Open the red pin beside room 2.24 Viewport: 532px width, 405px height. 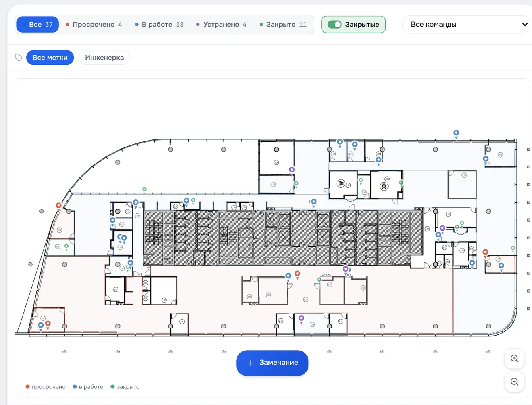coord(59,206)
